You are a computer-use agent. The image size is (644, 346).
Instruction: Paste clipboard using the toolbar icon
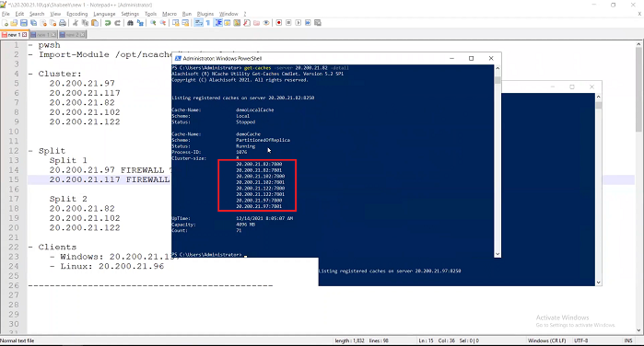[95, 23]
